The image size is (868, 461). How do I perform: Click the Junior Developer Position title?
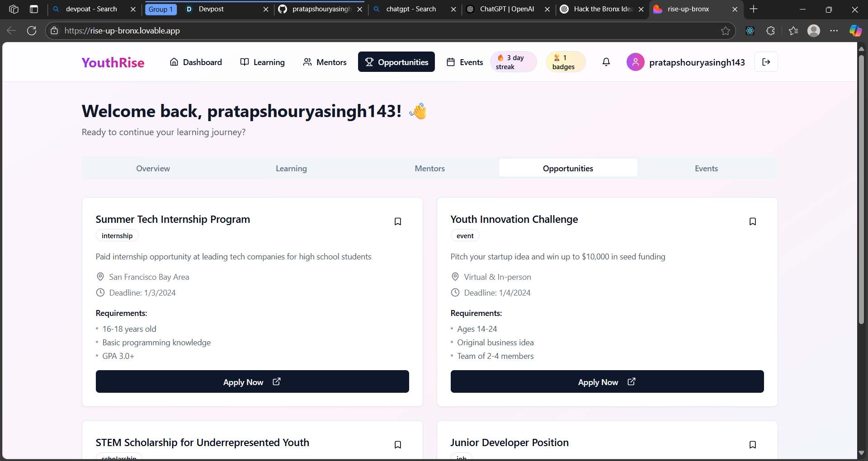point(509,442)
